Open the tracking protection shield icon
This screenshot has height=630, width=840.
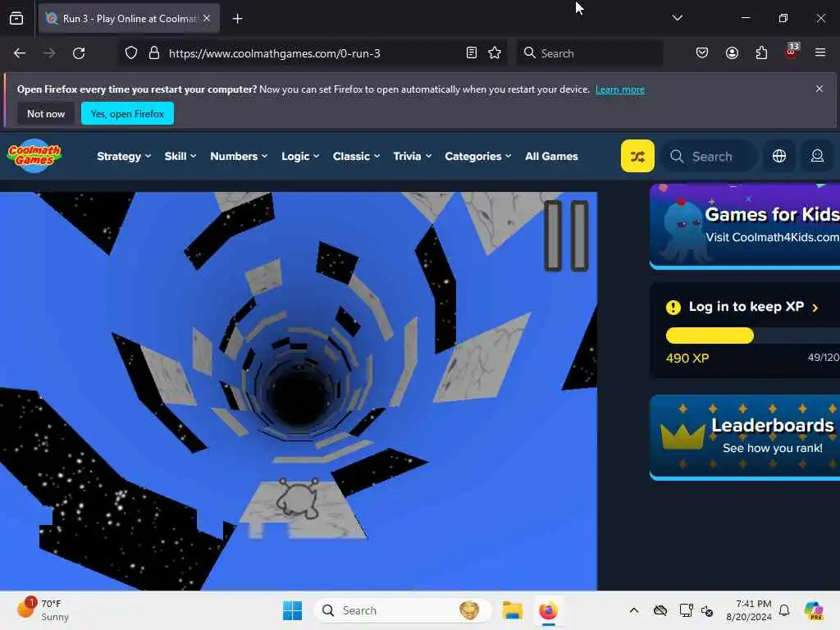pos(131,53)
